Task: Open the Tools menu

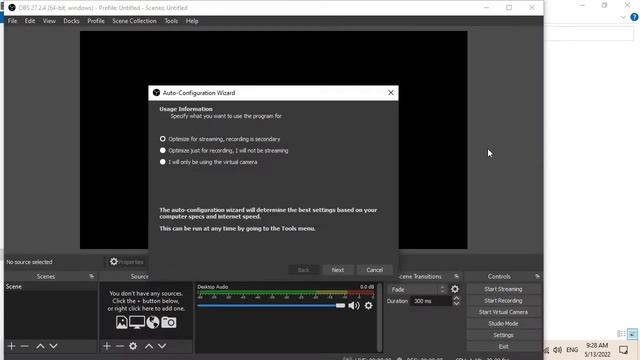Action: point(171,21)
